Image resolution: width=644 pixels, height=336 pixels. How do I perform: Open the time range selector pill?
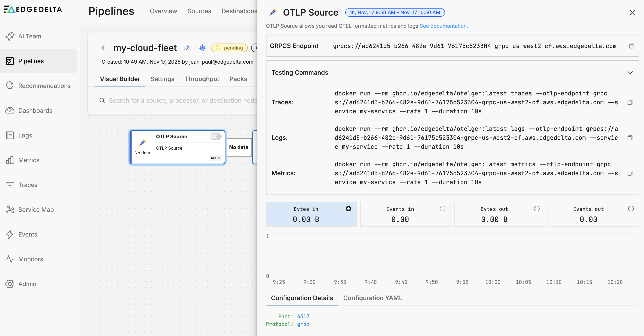[x=395, y=12]
